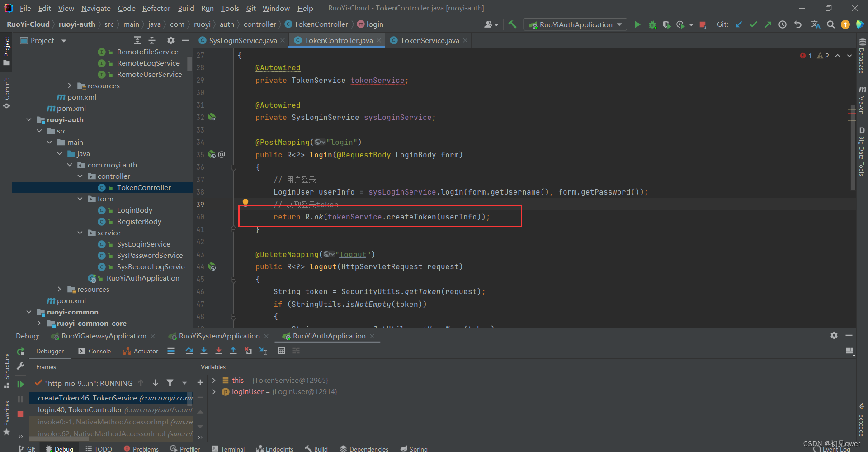Open Debug panel gear settings

pyautogui.click(x=834, y=335)
